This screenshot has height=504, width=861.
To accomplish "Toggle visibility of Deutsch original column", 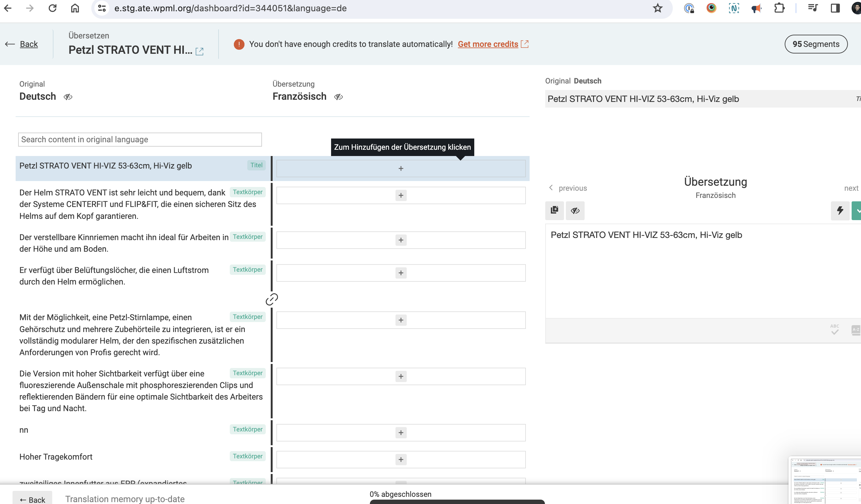I will click(x=68, y=97).
